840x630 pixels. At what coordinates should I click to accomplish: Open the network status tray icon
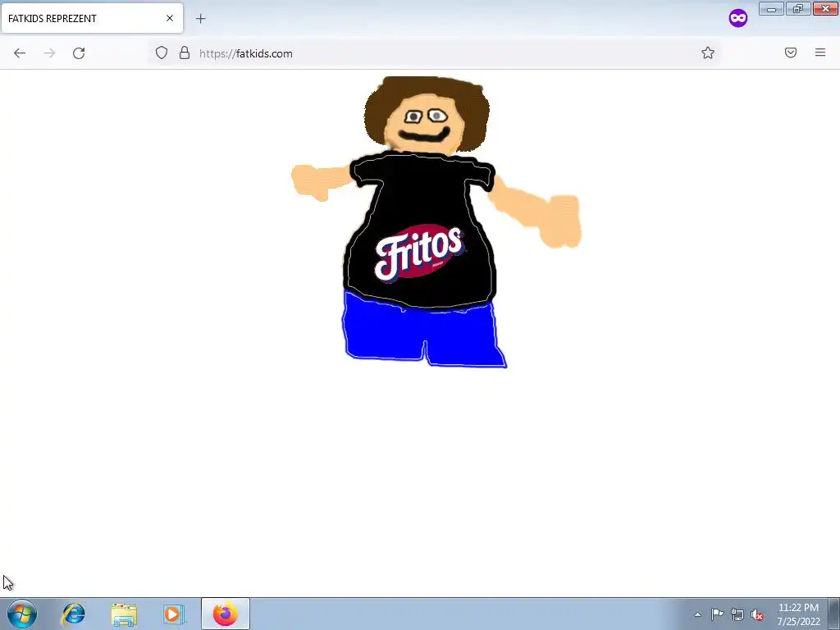click(x=737, y=614)
